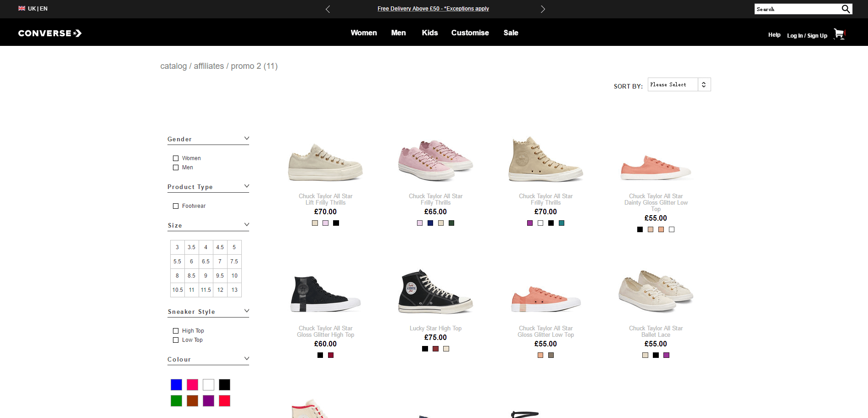Filter by pink colour swatch
The image size is (868, 418).
pyautogui.click(x=192, y=385)
